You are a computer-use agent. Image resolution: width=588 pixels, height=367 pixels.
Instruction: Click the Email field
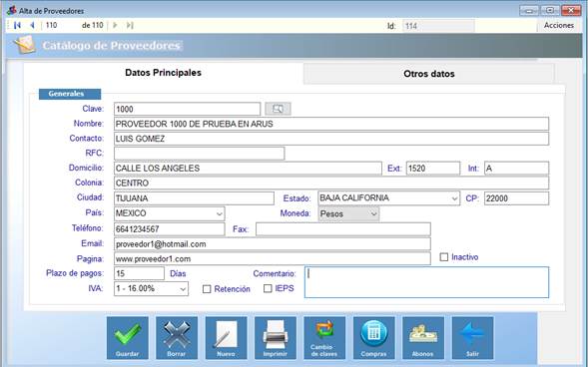coord(273,244)
